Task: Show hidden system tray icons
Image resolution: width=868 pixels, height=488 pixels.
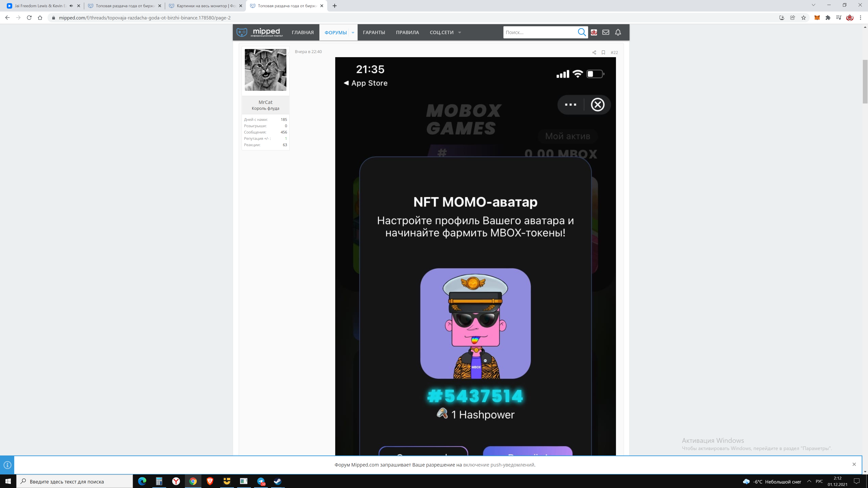Action: click(809, 481)
